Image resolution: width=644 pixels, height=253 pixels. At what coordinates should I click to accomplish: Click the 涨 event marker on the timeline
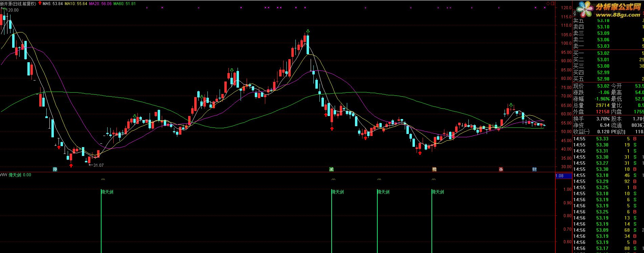pyautogui.click(x=501, y=169)
